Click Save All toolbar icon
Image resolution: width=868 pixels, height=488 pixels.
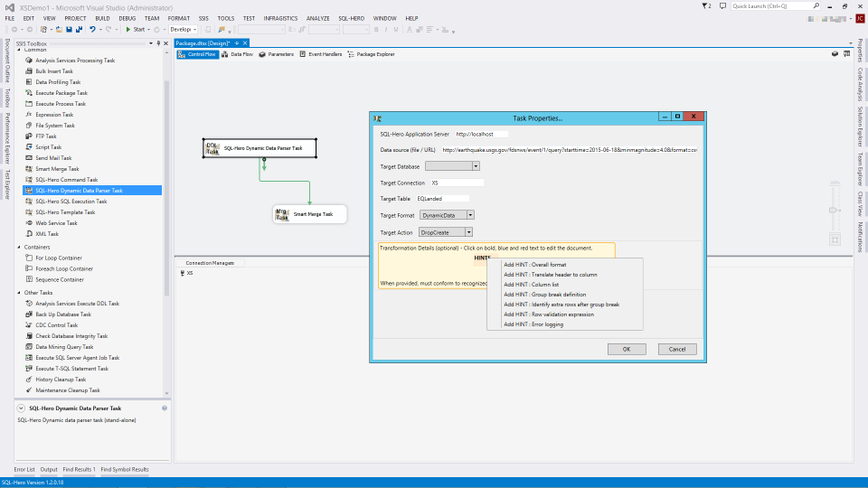click(79, 29)
